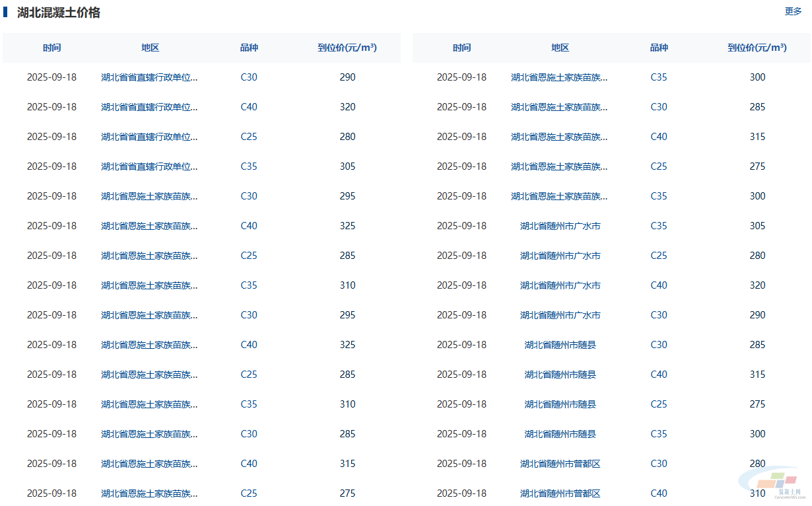Click C40 in the 随县 row priced 315
The height and width of the screenshot is (506, 812).
coord(659,375)
